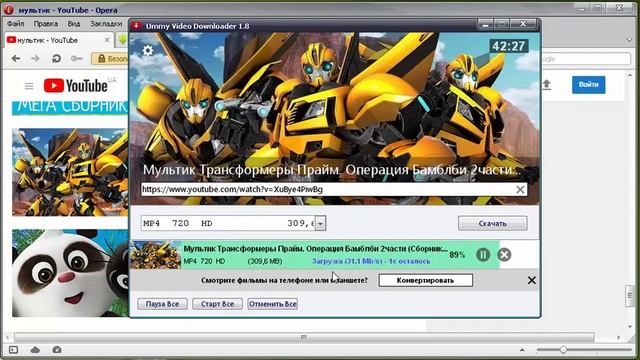
Task: Reload the page in Opera
Action: 56,59
